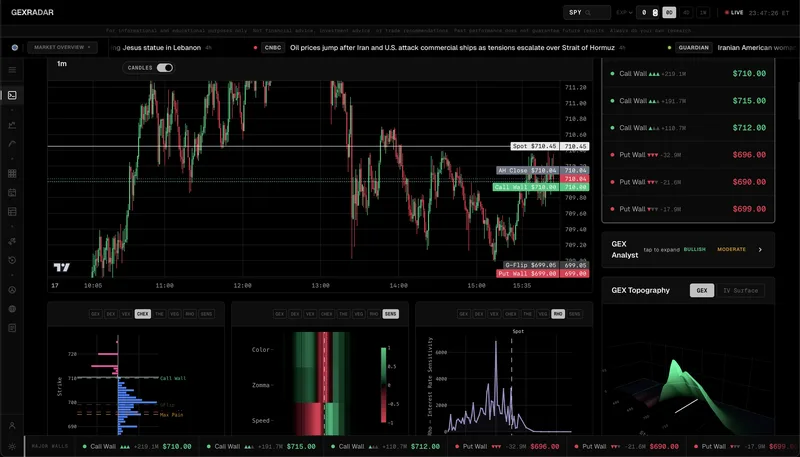The width and height of the screenshot is (800, 457).
Task: Select the VEX tab in the strike bar panel
Action: pyautogui.click(x=126, y=314)
